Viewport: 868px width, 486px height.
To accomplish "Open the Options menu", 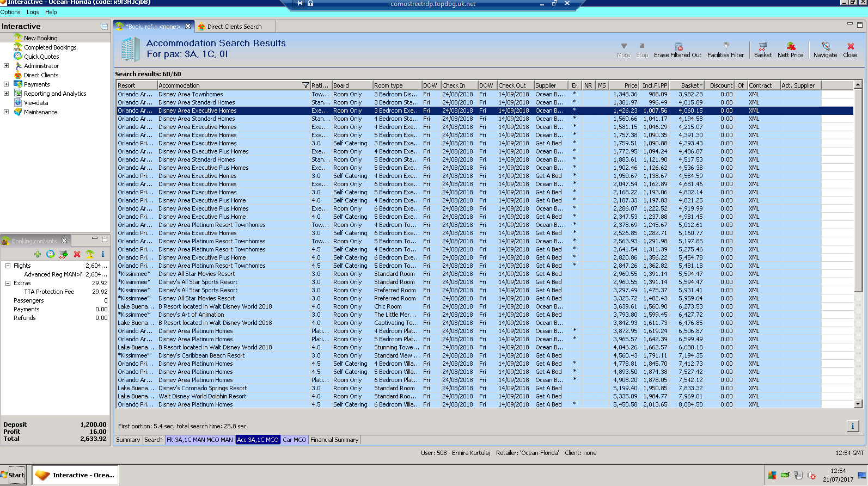I will (10, 12).
